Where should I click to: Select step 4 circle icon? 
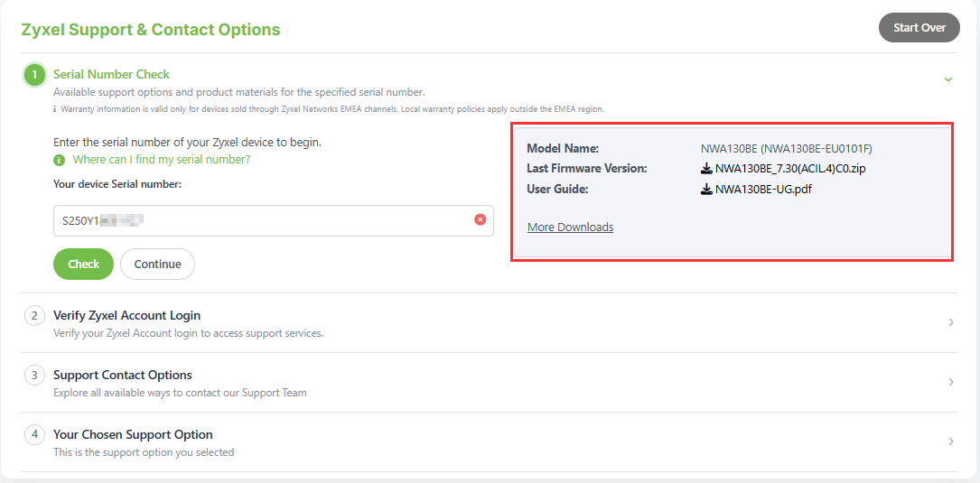(x=35, y=434)
